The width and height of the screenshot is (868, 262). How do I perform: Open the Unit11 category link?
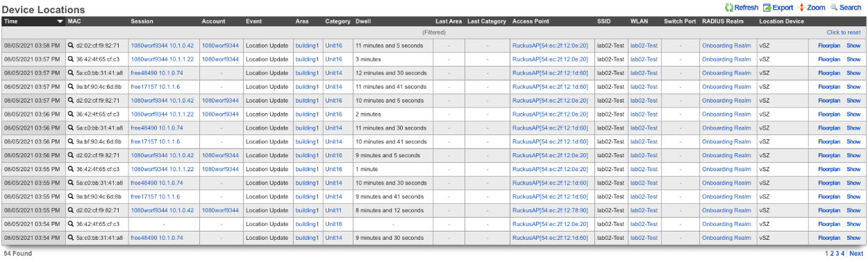pyautogui.click(x=334, y=210)
